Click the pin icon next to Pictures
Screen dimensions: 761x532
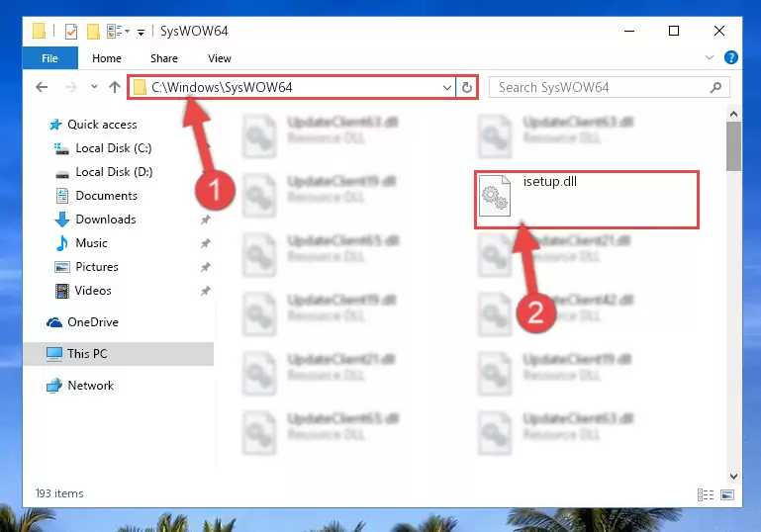(x=206, y=267)
